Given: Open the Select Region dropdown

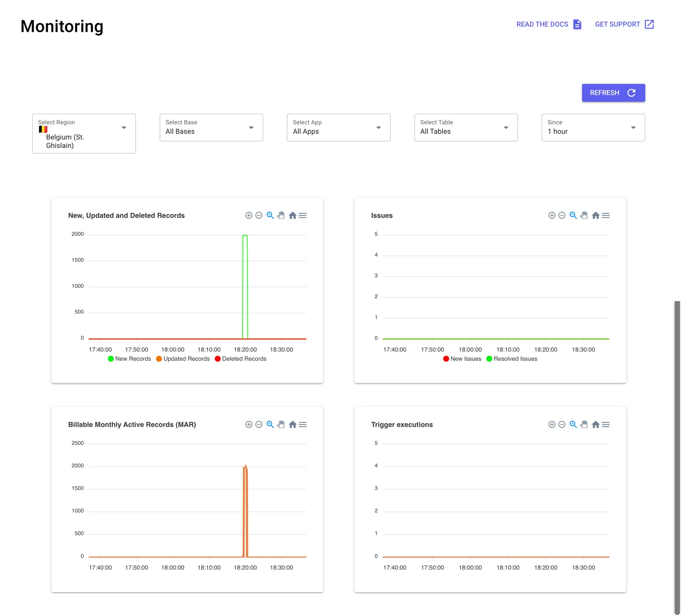Looking at the screenshot, I should point(84,134).
